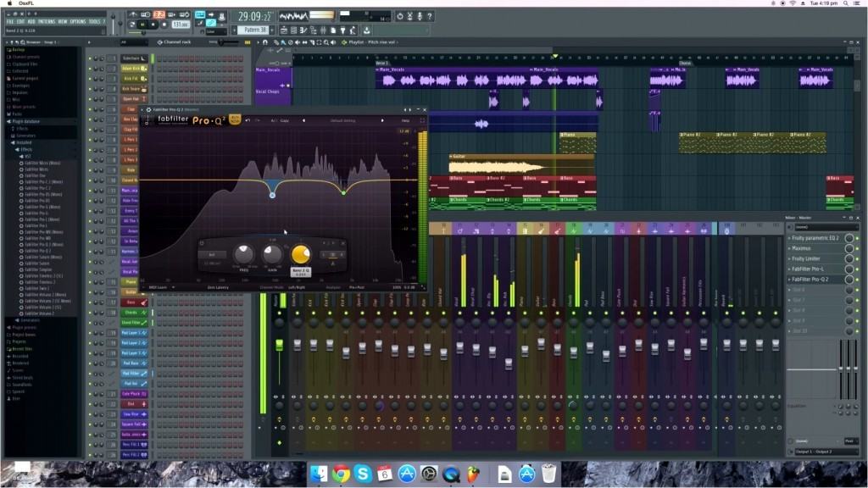
Task: Click the tempo field showing 131
Action: pos(179,25)
